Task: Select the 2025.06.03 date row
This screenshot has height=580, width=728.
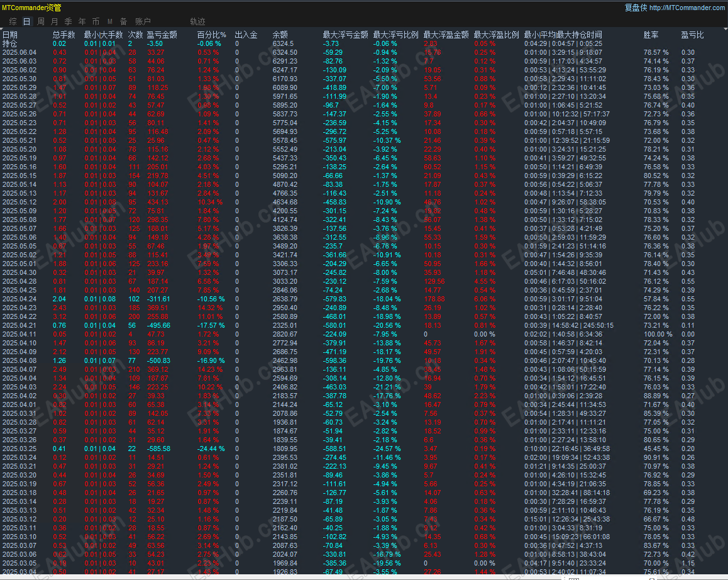Action: click(x=19, y=62)
